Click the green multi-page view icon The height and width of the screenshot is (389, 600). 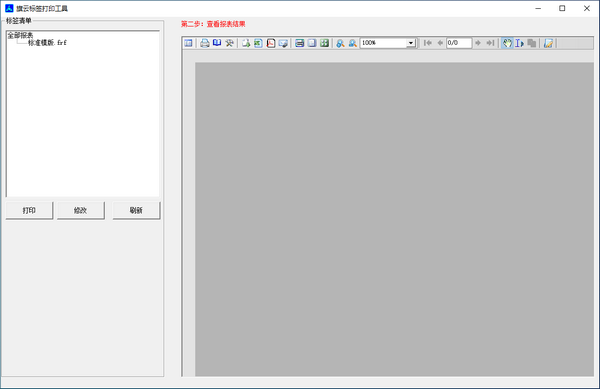324,43
